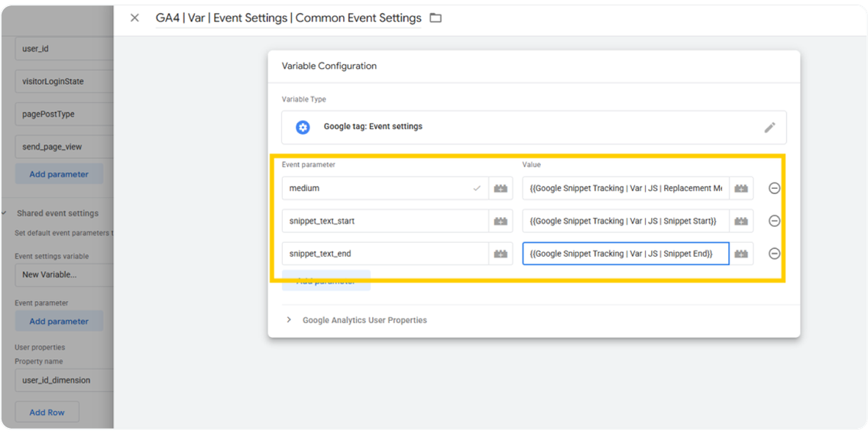Click the Google tag Event settings gear icon

tap(303, 127)
